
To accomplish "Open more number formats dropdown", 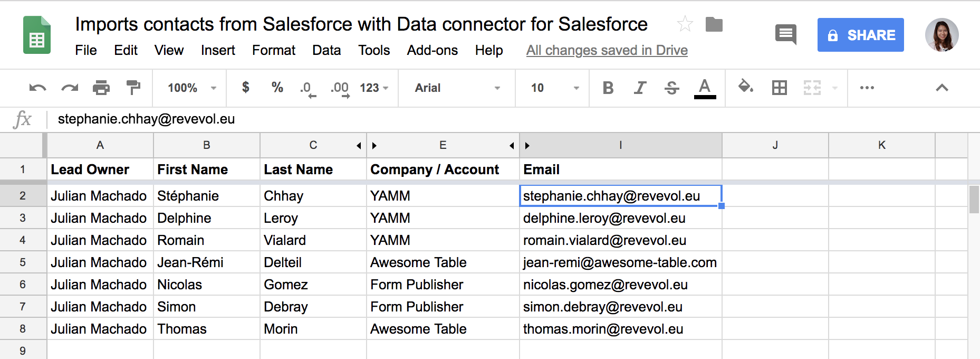I will (x=374, y=88).
